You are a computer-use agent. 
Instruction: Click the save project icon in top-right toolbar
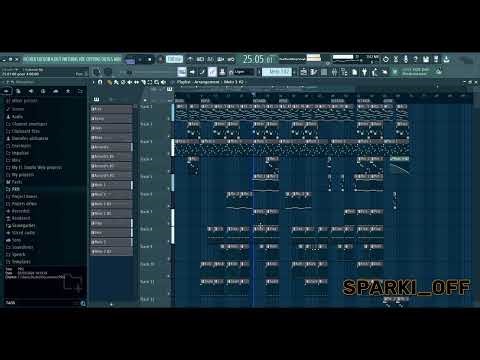[x=426, y=59]
